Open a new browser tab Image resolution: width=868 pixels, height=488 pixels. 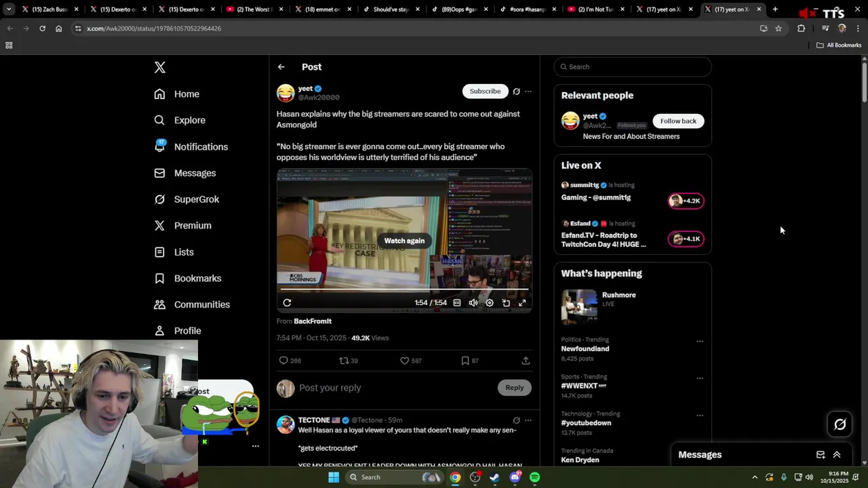[x=775, y=9]
